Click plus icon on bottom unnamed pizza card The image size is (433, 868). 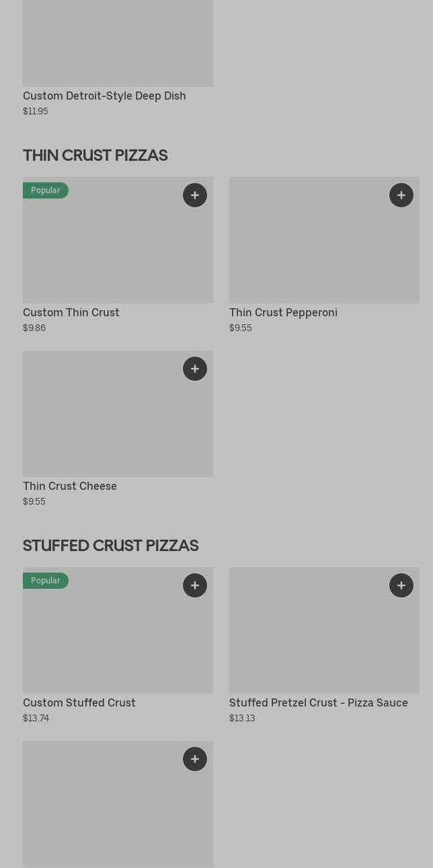point(195,759)
